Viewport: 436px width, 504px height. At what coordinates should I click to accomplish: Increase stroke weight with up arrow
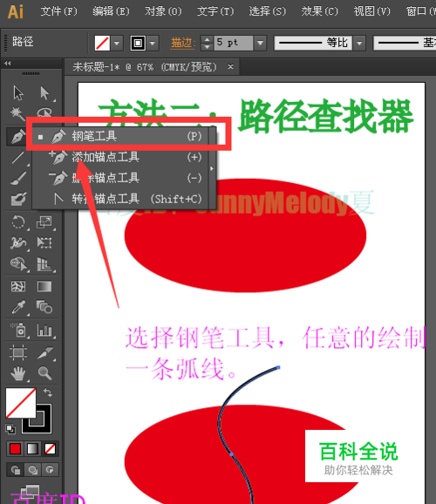click(207, 39)
